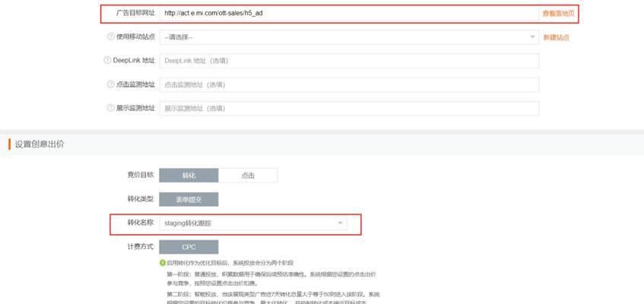Click the help icon beside 点击监测地址
Screen dimensions: 644x304
(110, 84)
